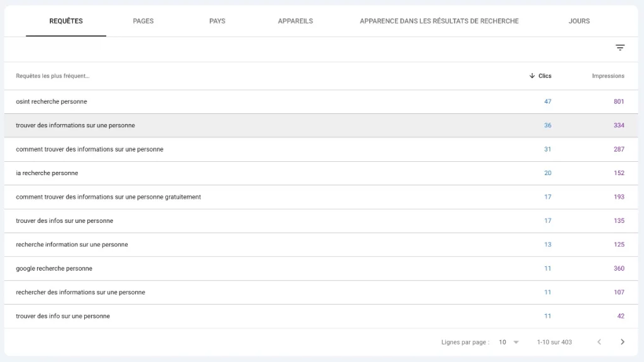644x362 pixels.
Task: Select the 'osint recherche personne' query row
Action: pyautogui.click(x=52, y=101)
